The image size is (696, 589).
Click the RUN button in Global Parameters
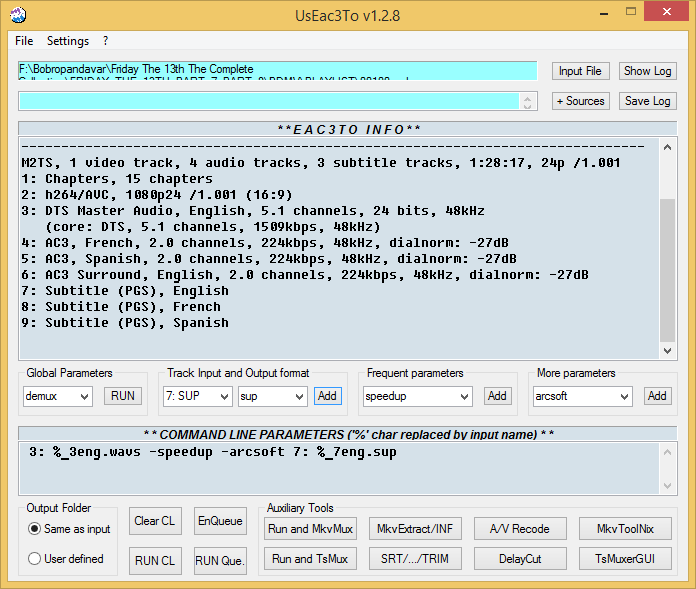pos(123,396)
